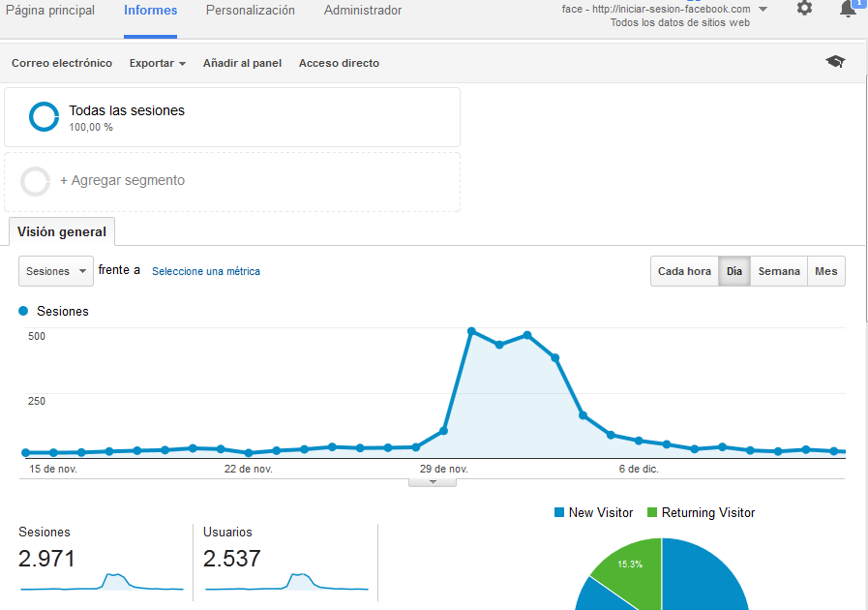Click the 15 de nov. axis label

[x=53, y=469]
